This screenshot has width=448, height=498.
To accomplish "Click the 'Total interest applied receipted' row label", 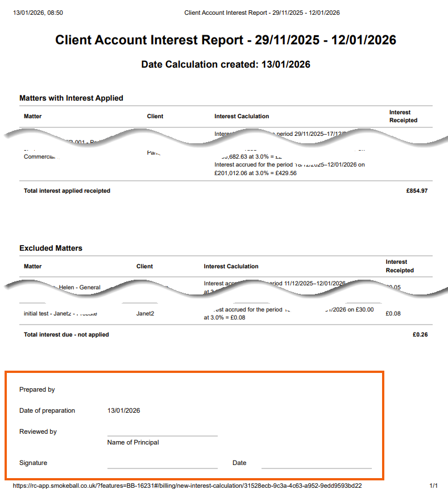I will tap(67, 191).
